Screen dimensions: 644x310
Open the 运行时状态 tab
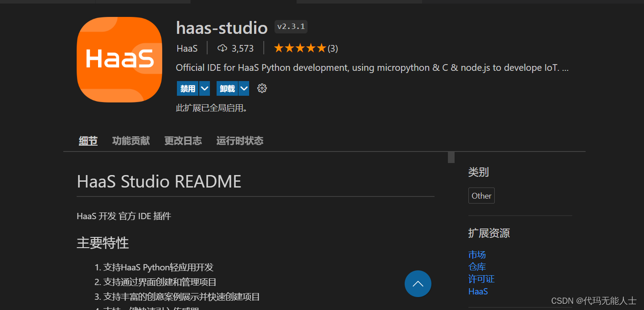(240, 141)
